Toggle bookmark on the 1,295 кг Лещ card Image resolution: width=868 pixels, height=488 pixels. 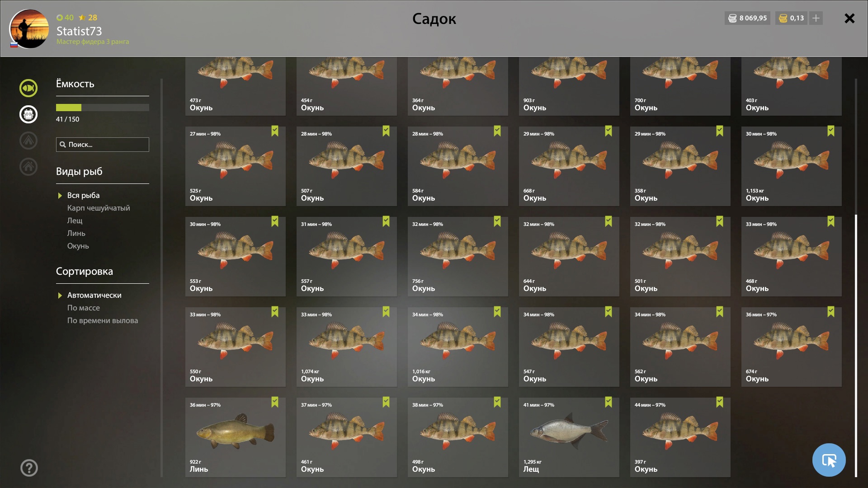tap(609, 402)
